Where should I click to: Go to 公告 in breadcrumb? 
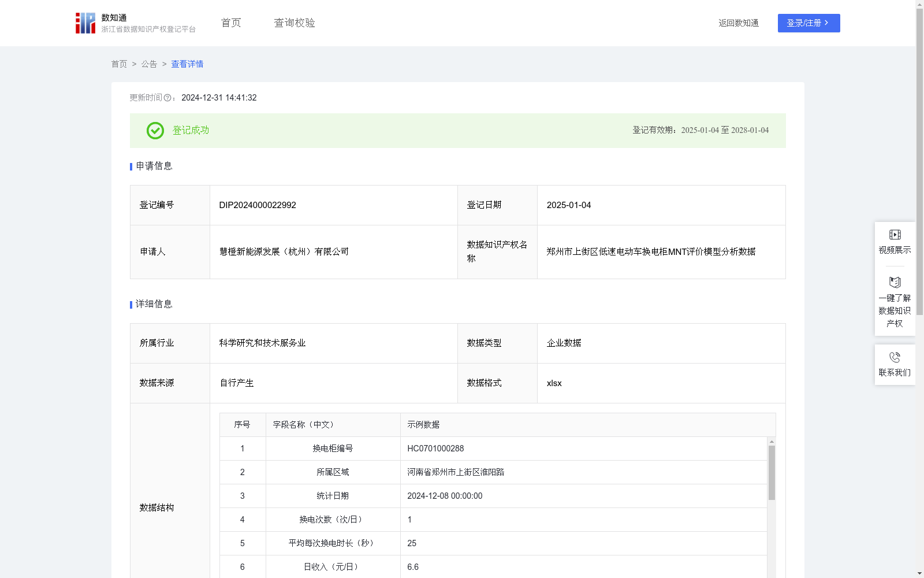[x=149, y=64]
